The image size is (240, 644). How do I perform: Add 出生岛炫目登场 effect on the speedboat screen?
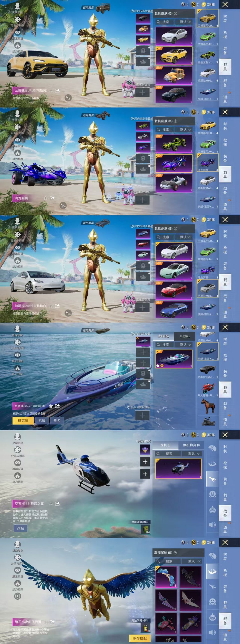tap(142, 415)
